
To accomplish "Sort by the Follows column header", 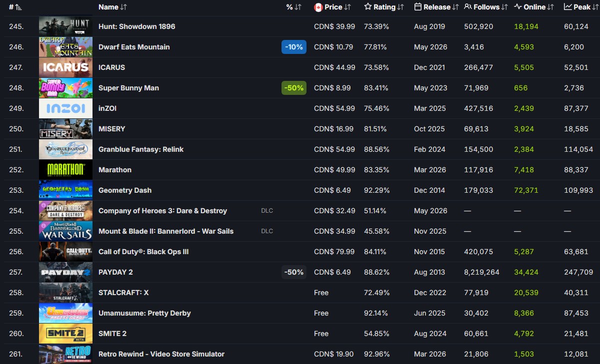I will (x=486, y=7).
